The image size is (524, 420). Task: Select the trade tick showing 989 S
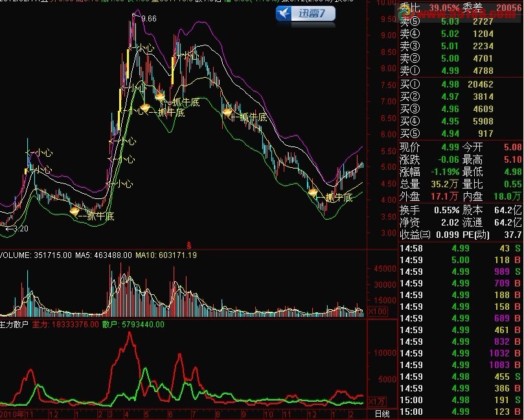(461, 272)
